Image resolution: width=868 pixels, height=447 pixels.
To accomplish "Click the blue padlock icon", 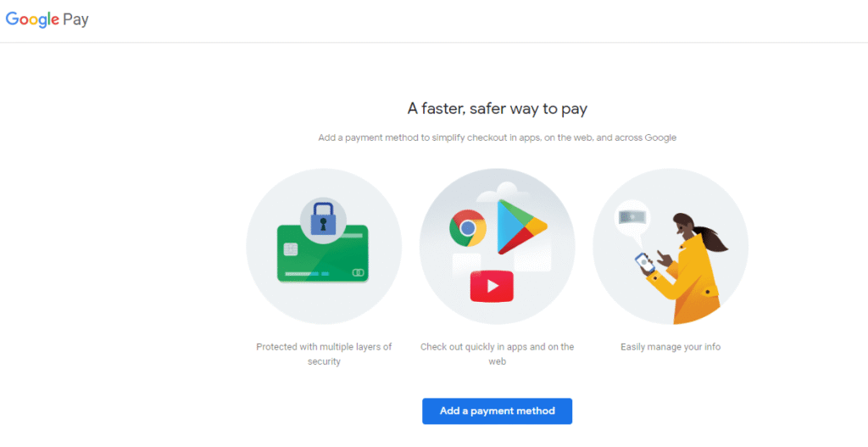I will coord(323,218).
